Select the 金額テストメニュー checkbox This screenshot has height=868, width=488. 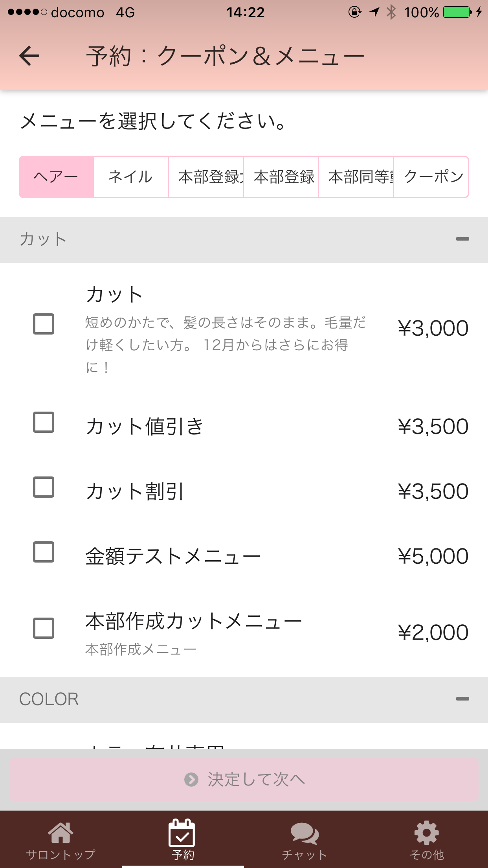(44, 552)
